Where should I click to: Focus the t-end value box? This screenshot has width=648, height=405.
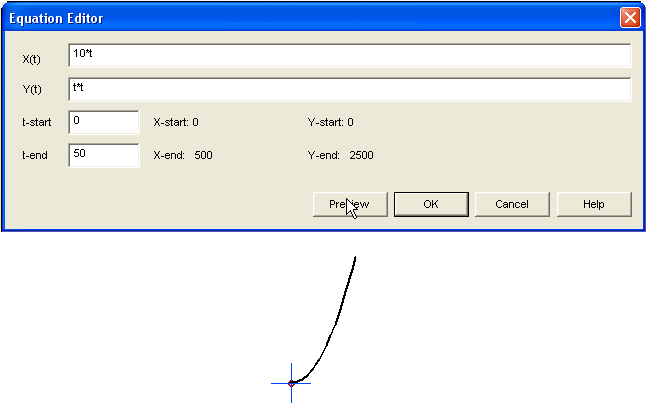[x=103, y=155]
